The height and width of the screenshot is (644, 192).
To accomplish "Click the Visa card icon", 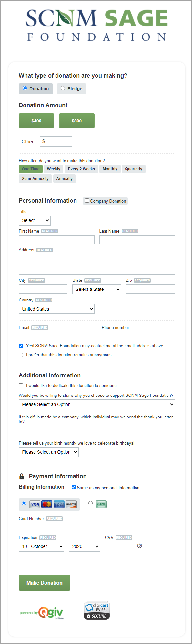I will (35, 504).
